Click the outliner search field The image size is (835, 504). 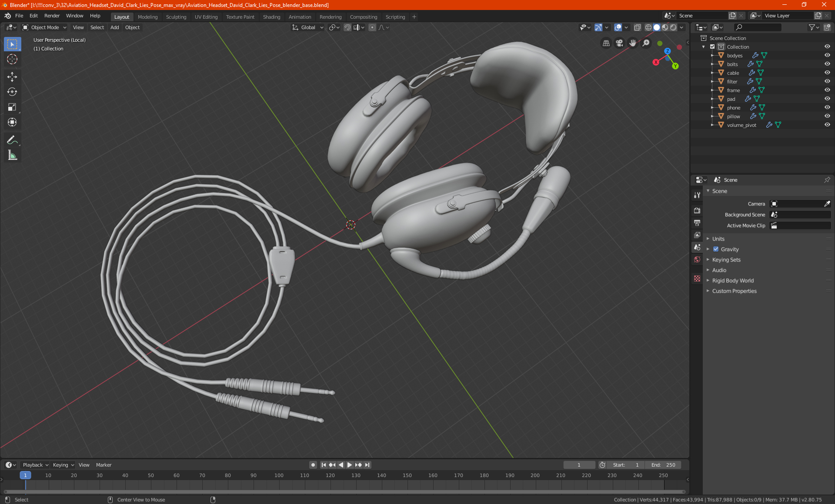757,27
